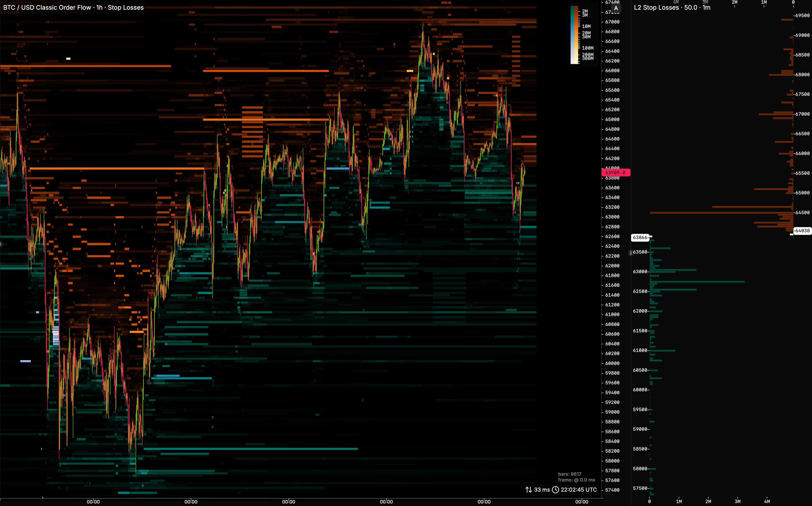
Task: Click the 64500 label in the L2 panel
Action: (802, 212)
